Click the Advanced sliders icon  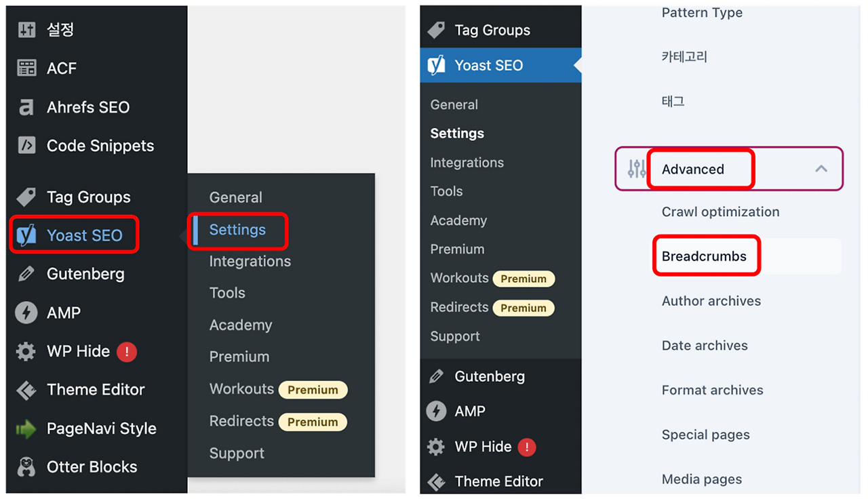click(637, 169)
